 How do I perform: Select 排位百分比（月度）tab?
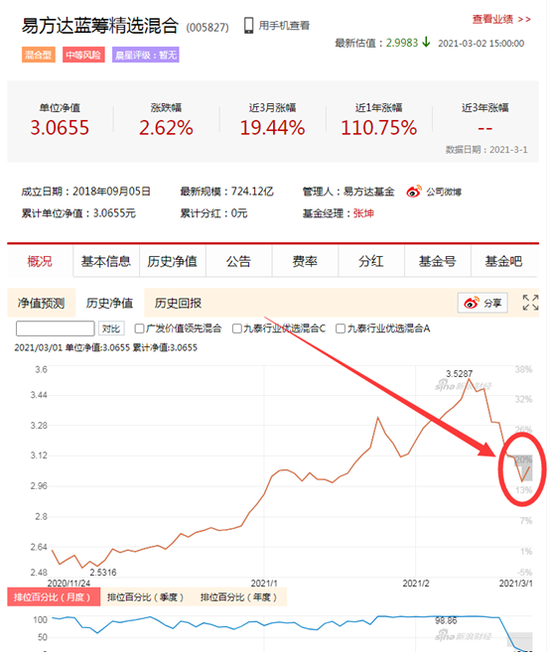(x=54, y=597)
